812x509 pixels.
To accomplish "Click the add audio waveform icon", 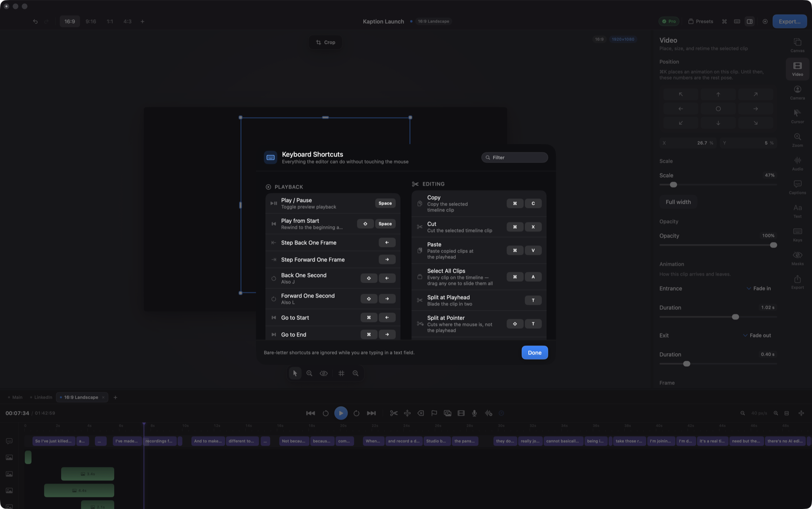I will 488,413.
